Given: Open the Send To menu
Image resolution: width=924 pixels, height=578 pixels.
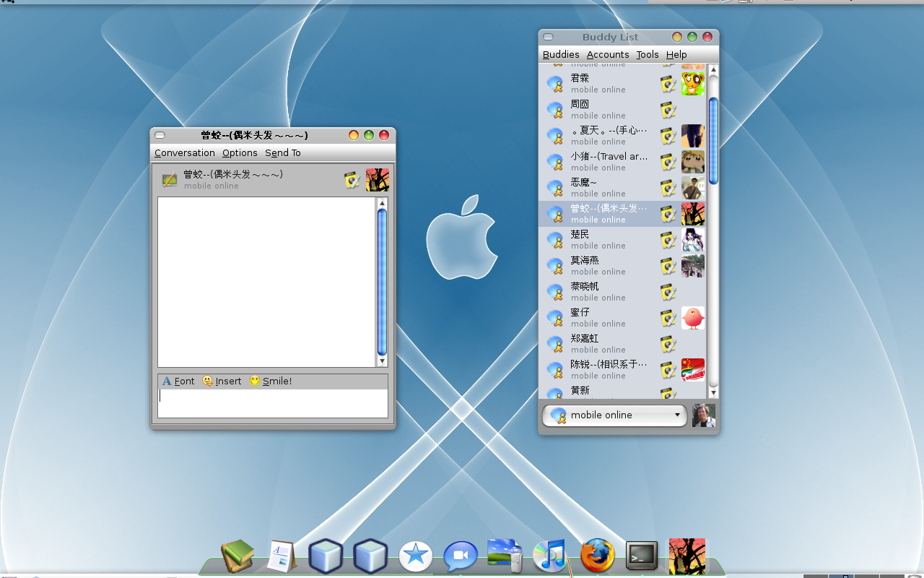Looking at the screenshot, I should (x=283, y=153).
